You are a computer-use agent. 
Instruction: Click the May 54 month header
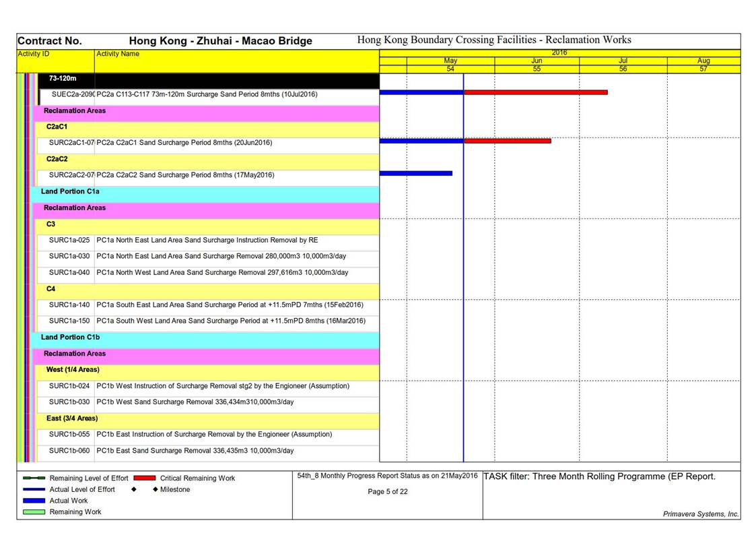click(x=450, y=65)
